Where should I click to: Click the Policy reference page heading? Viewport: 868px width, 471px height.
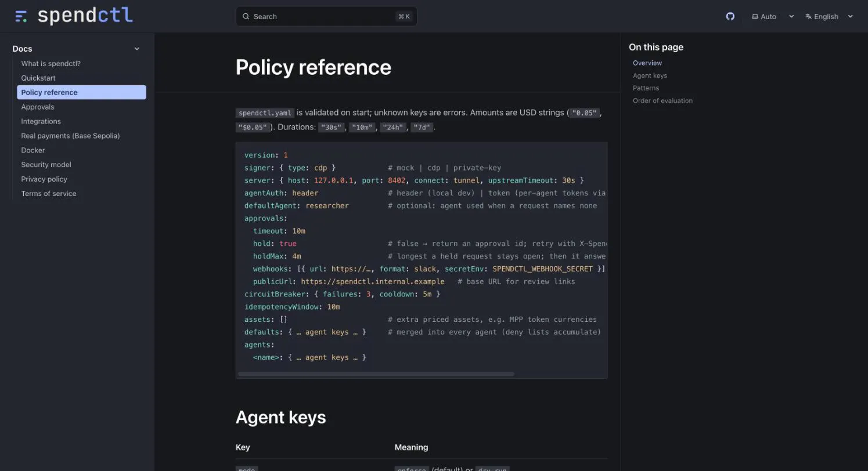click(x=314, y=67)
